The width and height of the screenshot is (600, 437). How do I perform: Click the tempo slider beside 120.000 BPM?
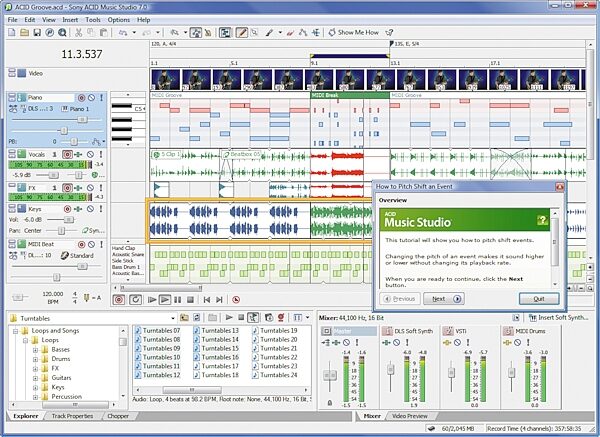(18, 297)
